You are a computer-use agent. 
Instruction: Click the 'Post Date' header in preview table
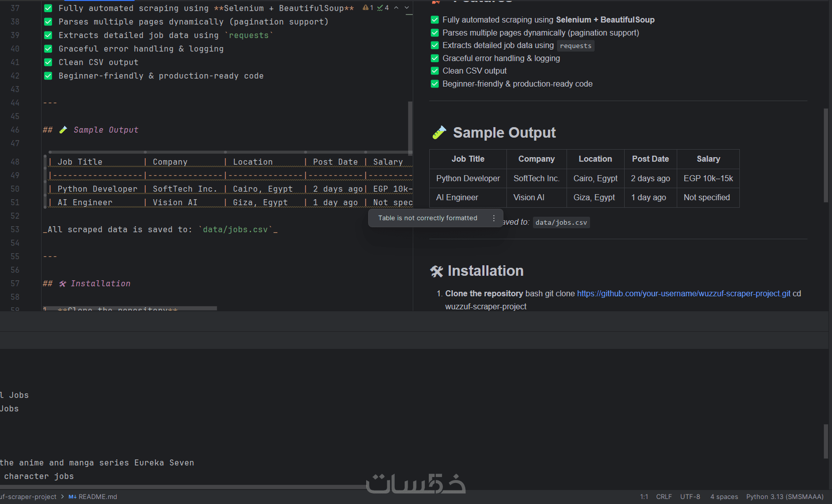click(x=650, y=159)
